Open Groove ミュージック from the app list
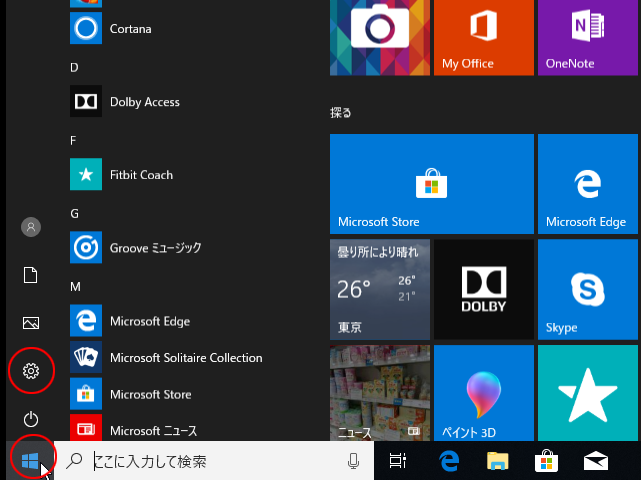Screen dimensions: 641x480 pos(155,247)
